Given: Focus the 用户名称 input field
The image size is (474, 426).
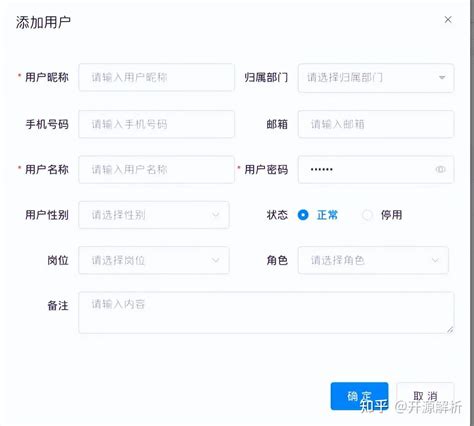Looking at the screenshot, I should tap(156, 170).
